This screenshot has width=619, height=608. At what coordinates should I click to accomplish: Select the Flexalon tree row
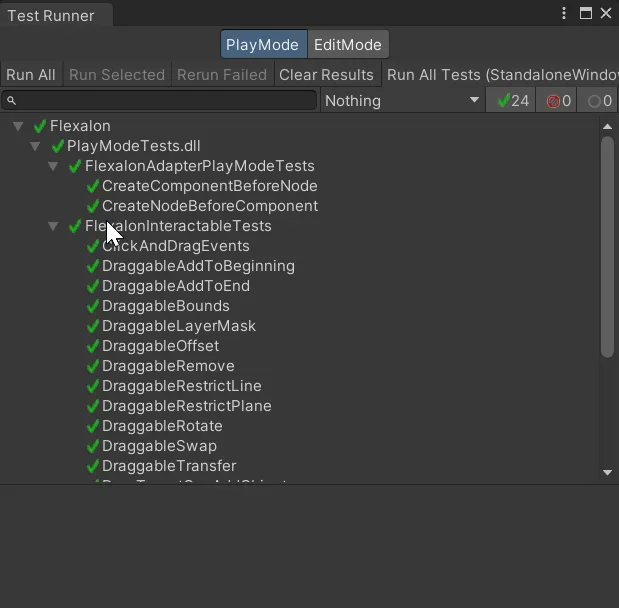[299, 126]
